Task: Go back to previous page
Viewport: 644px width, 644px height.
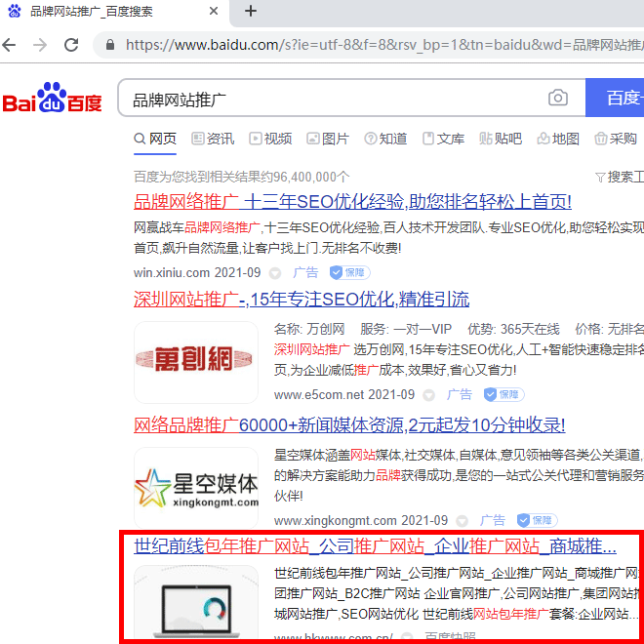Action: [9, 44]
